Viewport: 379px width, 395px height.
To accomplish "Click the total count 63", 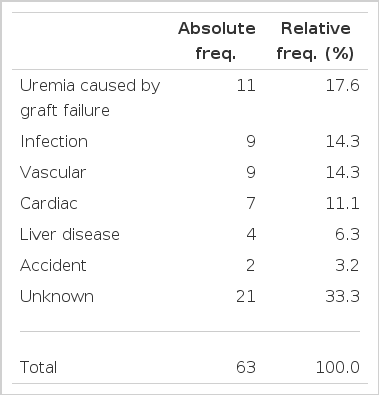I will (246, 367).
